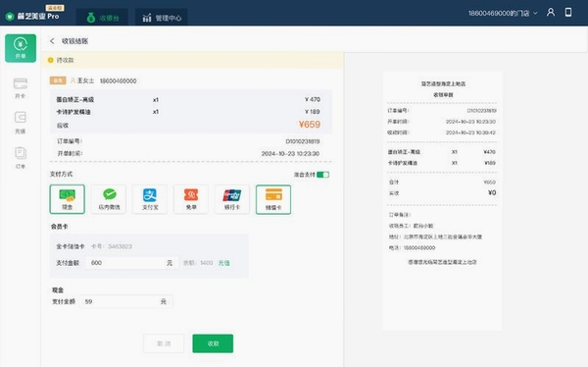Select 免单 free-of-charge payment option
The width and height of the screenshot is (588, 367).
tap(191, 199)
